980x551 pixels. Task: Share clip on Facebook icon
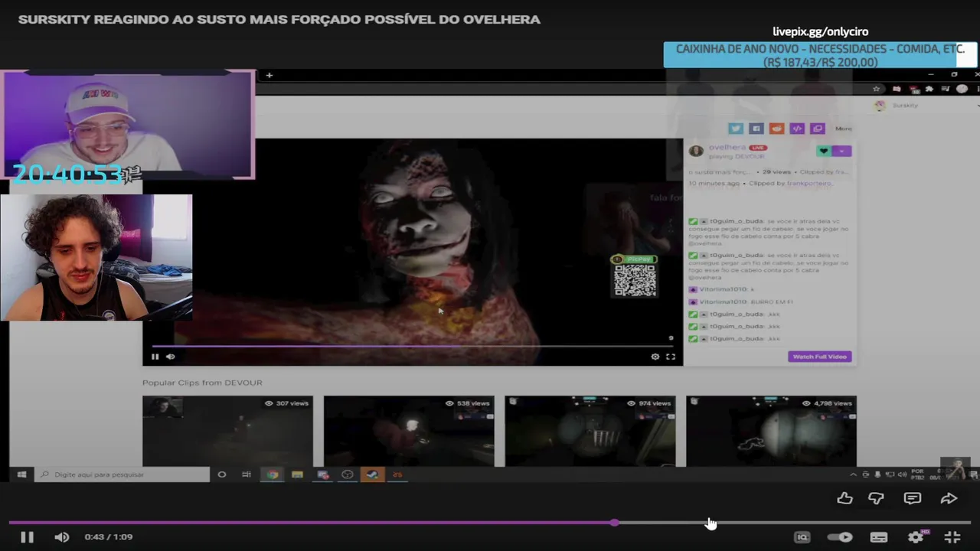pyautogui.click(x=756, y=129)
